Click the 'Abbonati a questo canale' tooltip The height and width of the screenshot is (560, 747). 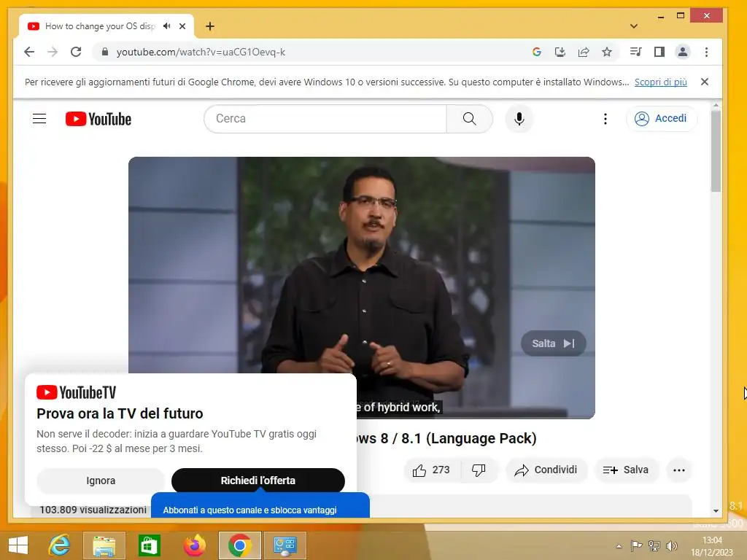[260, 506]
